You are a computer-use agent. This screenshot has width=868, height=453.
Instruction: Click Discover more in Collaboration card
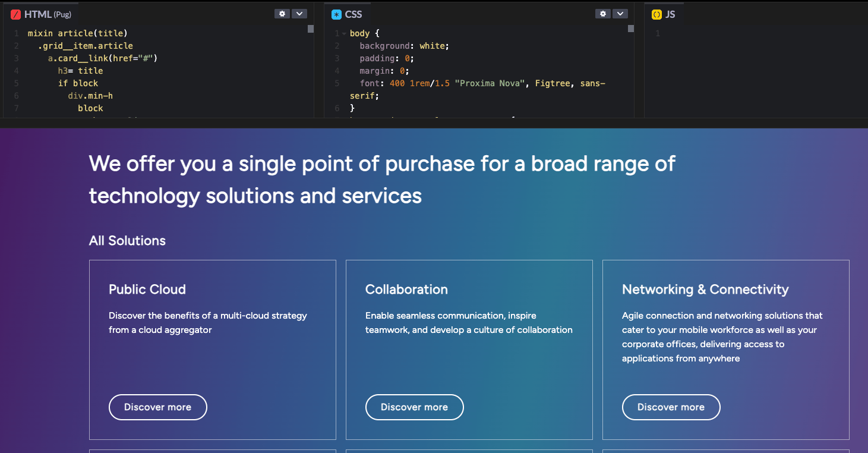pos(415,407)
